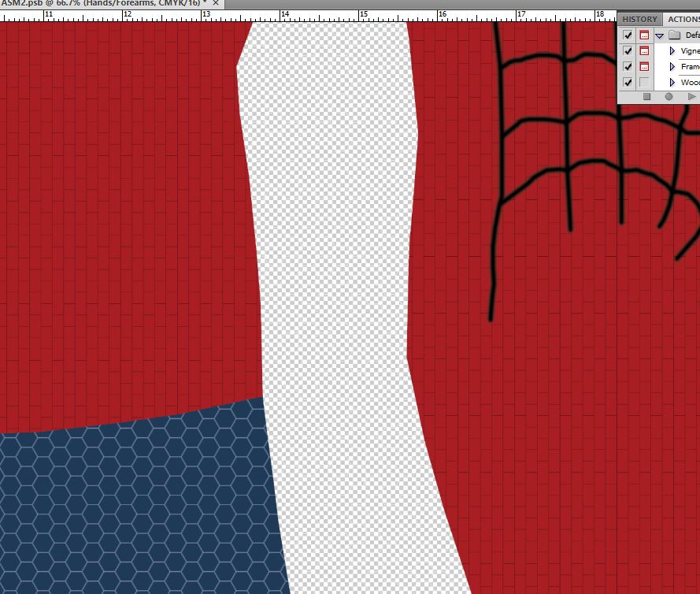Viewport: 700px width, 594px height.
Task: Toggle the Vignette action checkmark
Action: 628,51
